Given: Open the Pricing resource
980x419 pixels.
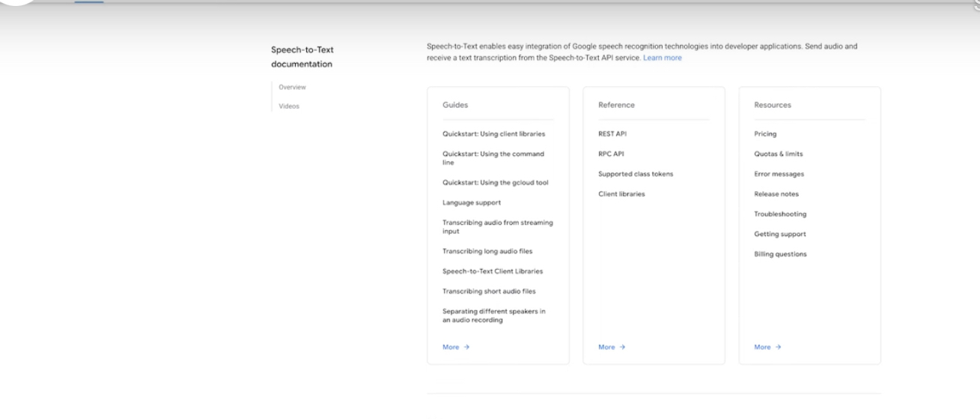Looking at the screenshot, I should click(x=765, y=134).
